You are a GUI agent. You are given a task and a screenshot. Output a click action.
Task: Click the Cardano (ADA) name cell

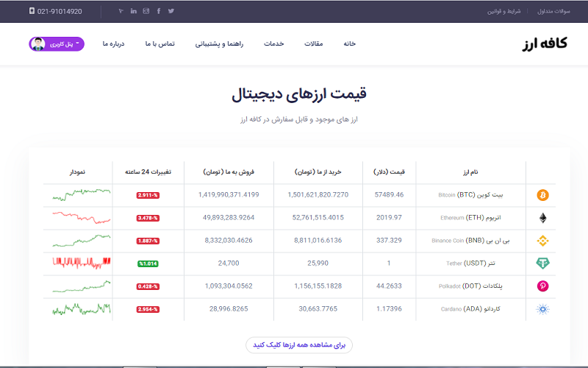(x=470, y=309)
